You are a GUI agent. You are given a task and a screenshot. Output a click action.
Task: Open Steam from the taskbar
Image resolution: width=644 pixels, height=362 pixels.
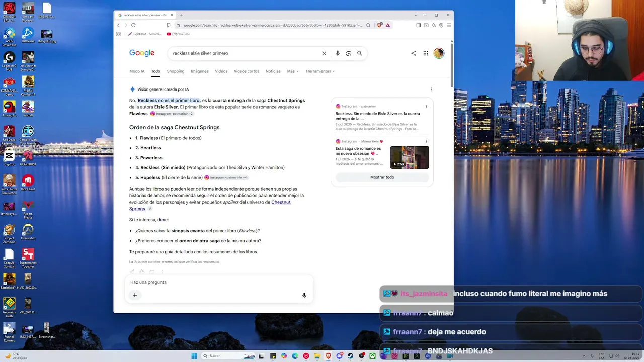[x=351, y=356]
